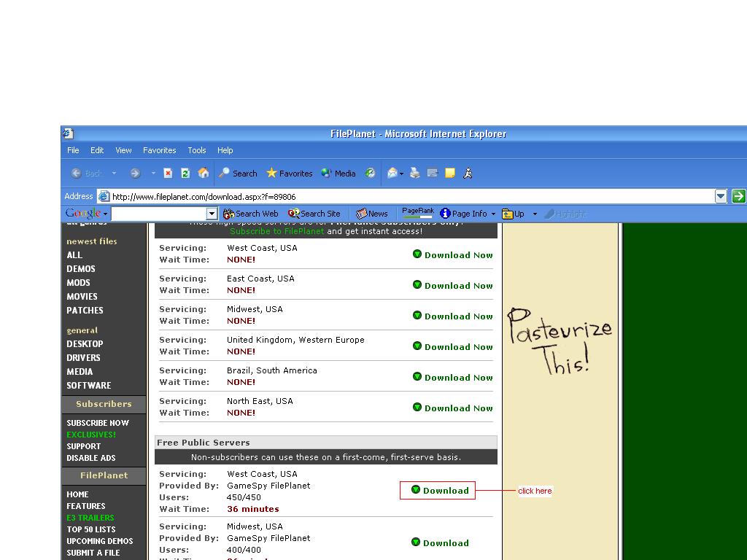747x560 pixels.
Task: Open the File menu
Action: tap(73, 150)
